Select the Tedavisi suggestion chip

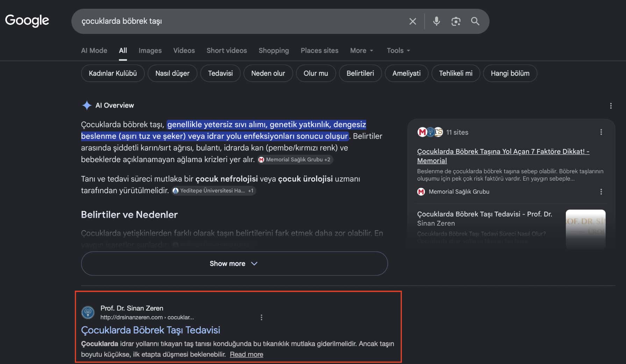(220, 73)
